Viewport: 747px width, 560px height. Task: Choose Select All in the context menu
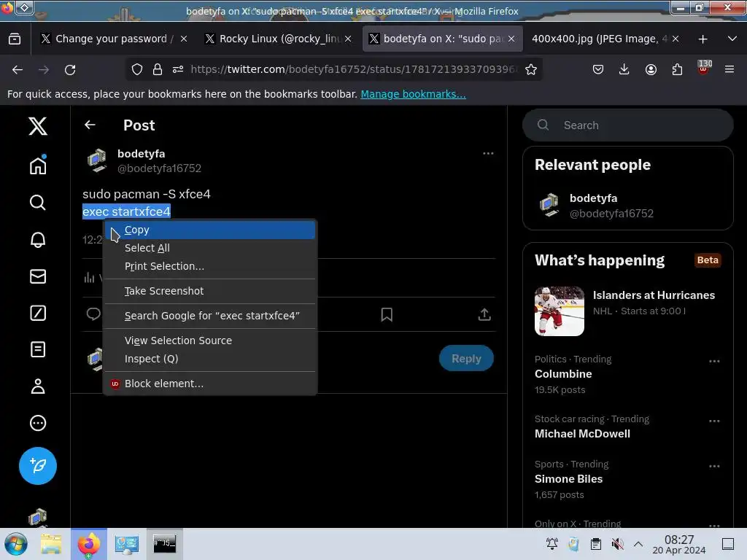[209, 248]
